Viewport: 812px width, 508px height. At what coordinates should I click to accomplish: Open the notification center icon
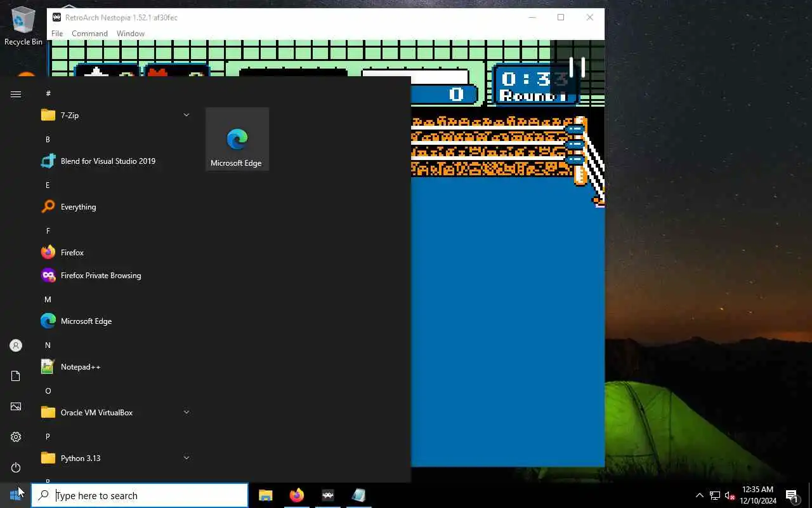pyautogui.click(x=792, y=495)
